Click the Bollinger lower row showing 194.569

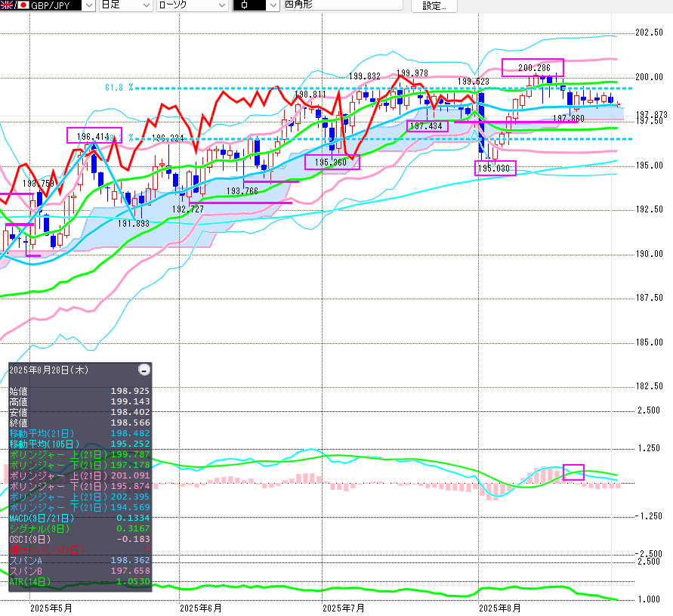pos(80,507)
